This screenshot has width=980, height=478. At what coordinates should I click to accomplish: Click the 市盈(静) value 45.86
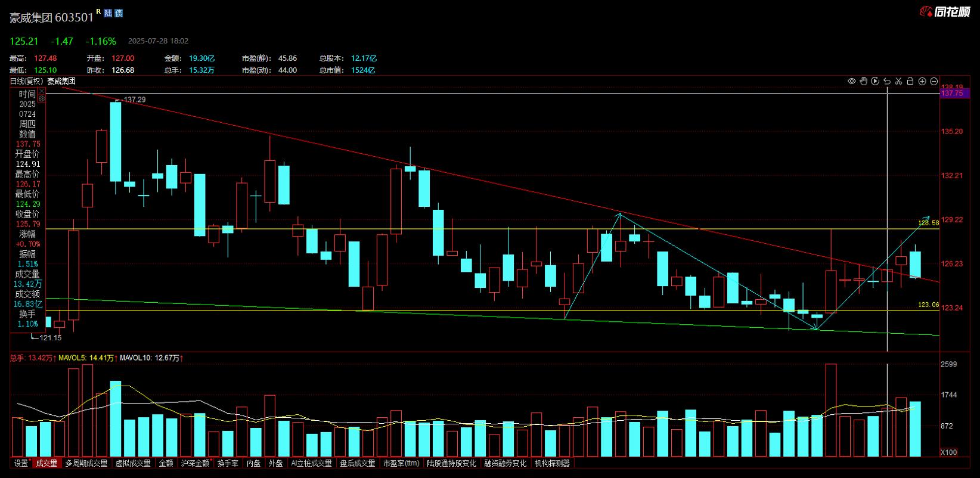tap(287, 58)
